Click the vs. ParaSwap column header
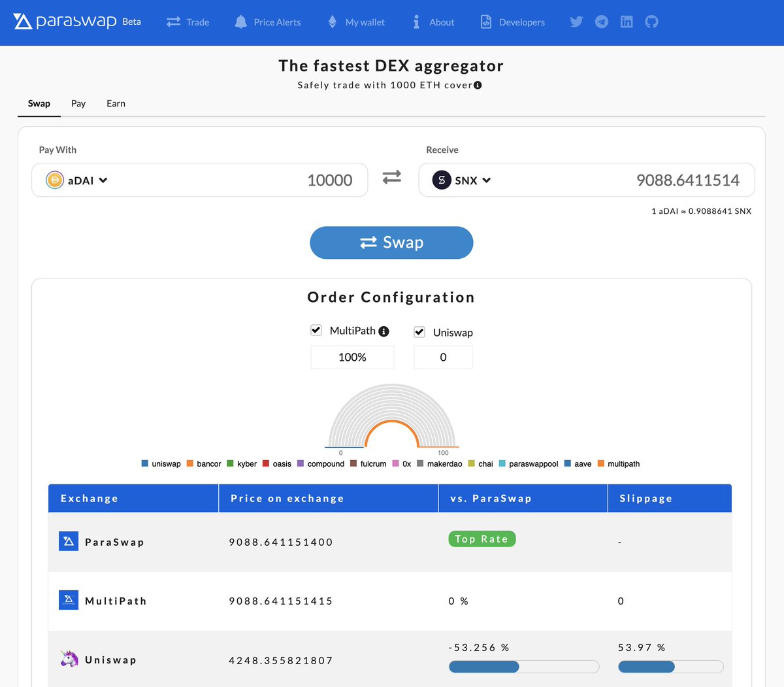 click(x=523, y=498)
